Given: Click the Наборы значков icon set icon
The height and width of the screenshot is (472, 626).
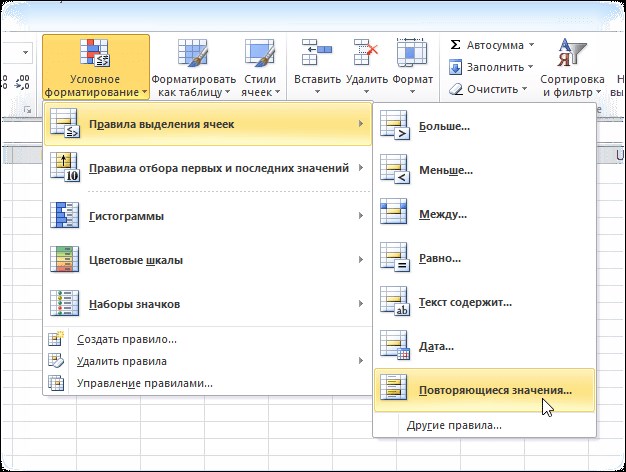Looking at the screenshot, I should (65, 303).
